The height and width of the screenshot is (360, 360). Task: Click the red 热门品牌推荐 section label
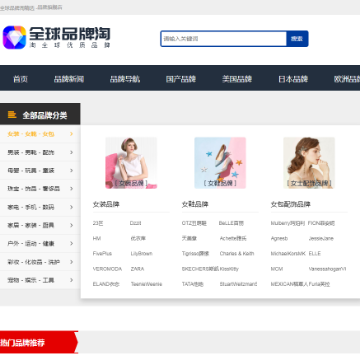point(22,343)
